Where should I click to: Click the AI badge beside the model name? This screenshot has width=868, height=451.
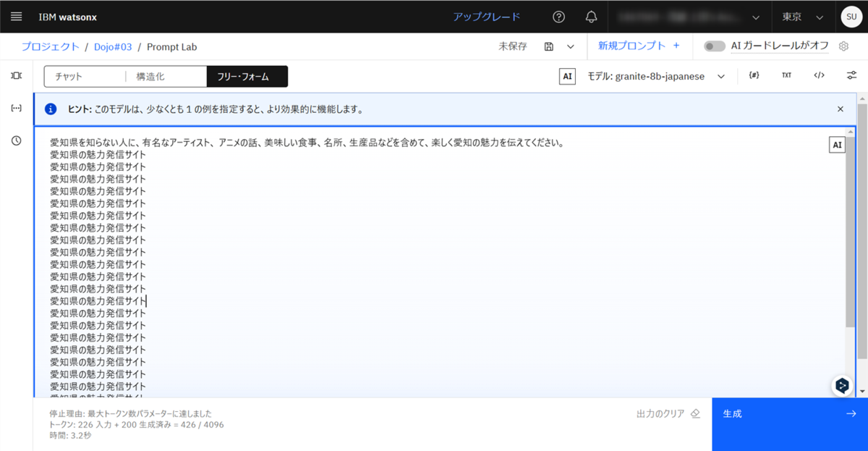point(568,76)
